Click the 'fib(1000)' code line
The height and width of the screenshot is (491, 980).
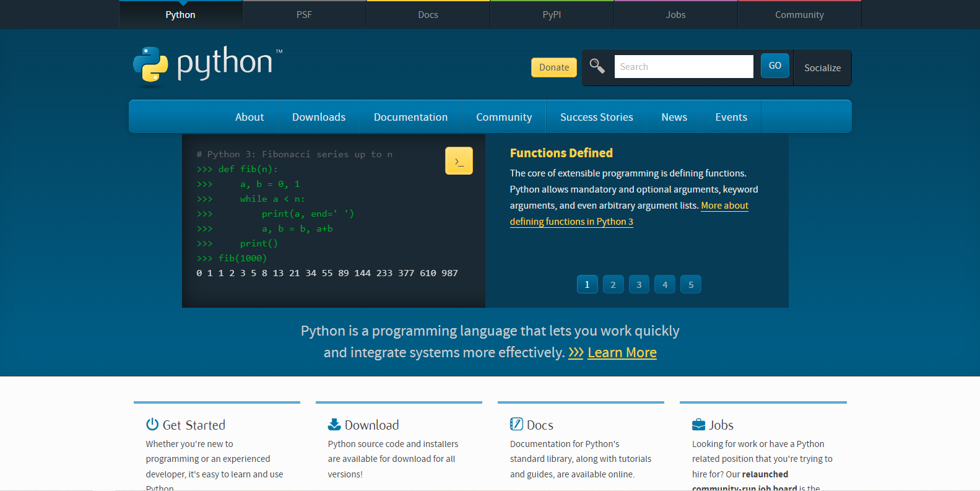(232, 258)
